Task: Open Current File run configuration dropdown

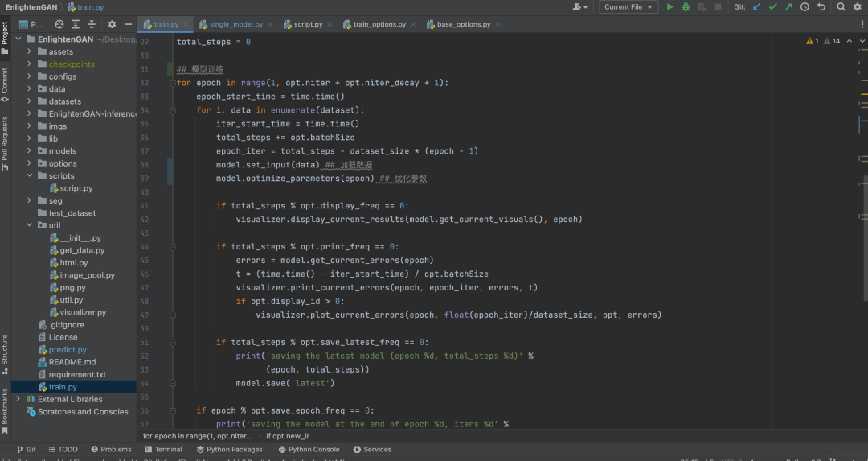Action: 628,7
